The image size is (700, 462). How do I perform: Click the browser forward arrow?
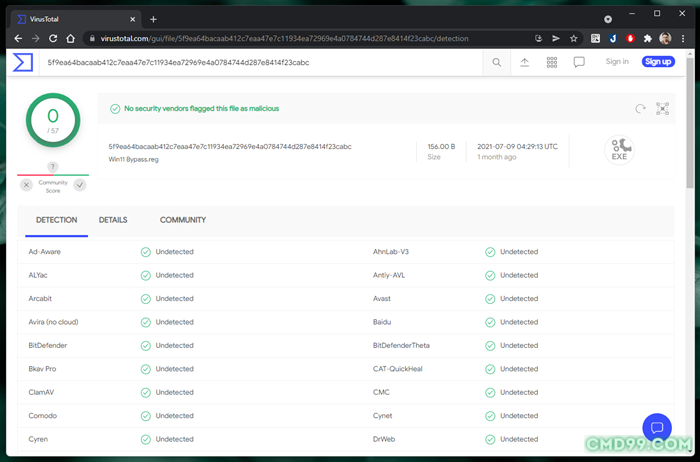tap(36, 38)
